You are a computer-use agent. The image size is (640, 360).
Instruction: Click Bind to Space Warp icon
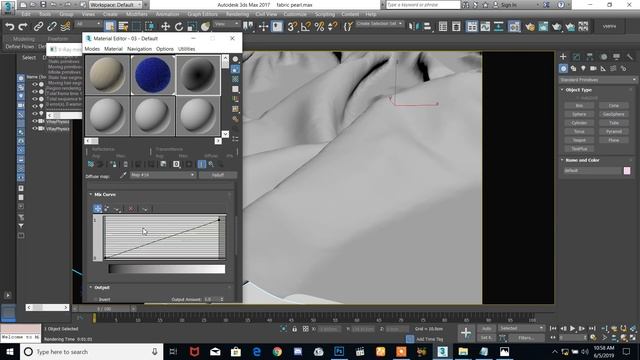[x=65, y=27]
